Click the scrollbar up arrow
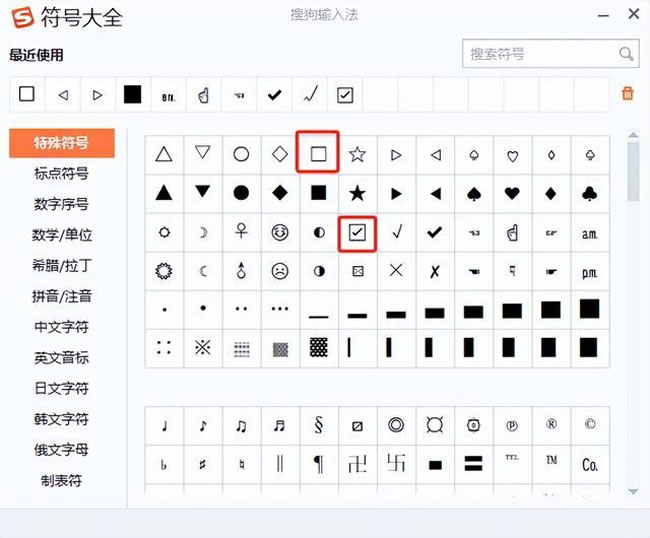Image resolution: width=650 pixels, height=538 pixels. click(x=633, y=135)
